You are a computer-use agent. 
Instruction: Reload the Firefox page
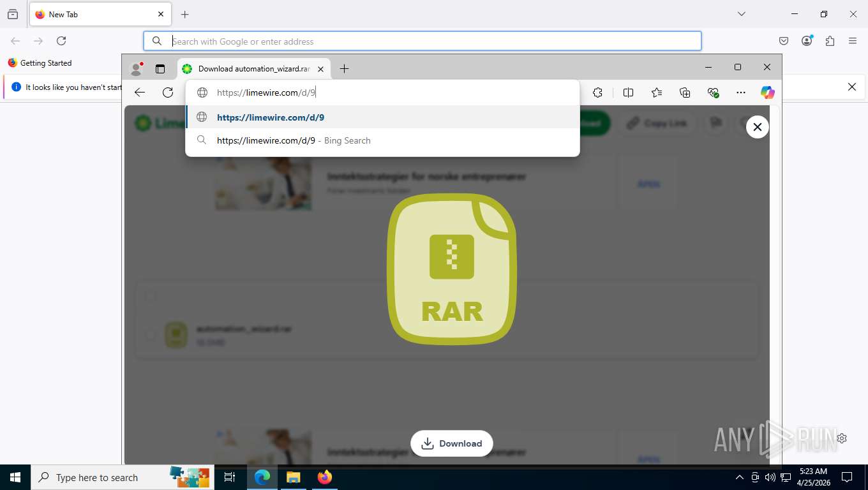[61, 41]
